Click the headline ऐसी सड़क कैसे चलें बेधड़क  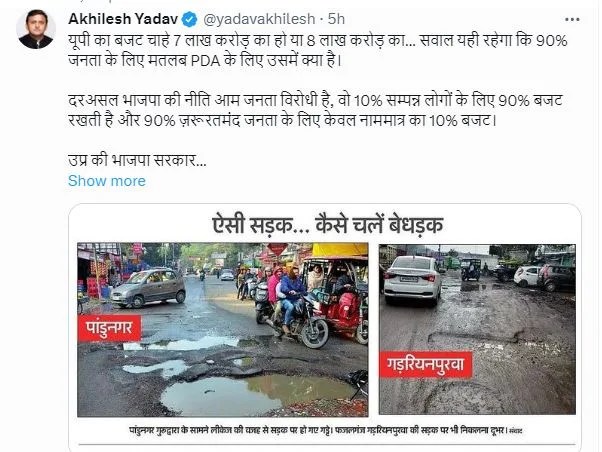[327, 224]
